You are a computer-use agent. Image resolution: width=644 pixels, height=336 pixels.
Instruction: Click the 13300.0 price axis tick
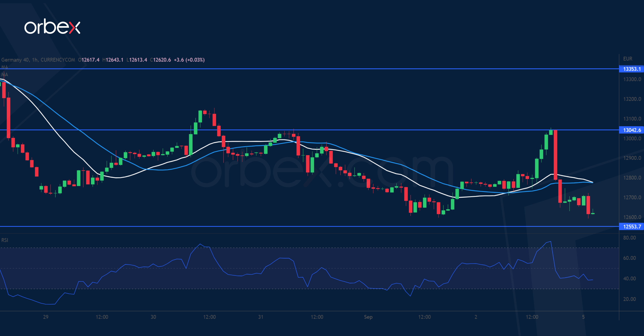point(632,79)
